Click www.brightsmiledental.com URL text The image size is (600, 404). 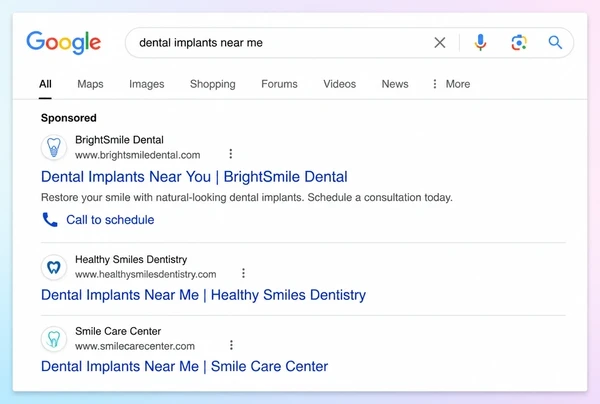coord(138,155)
